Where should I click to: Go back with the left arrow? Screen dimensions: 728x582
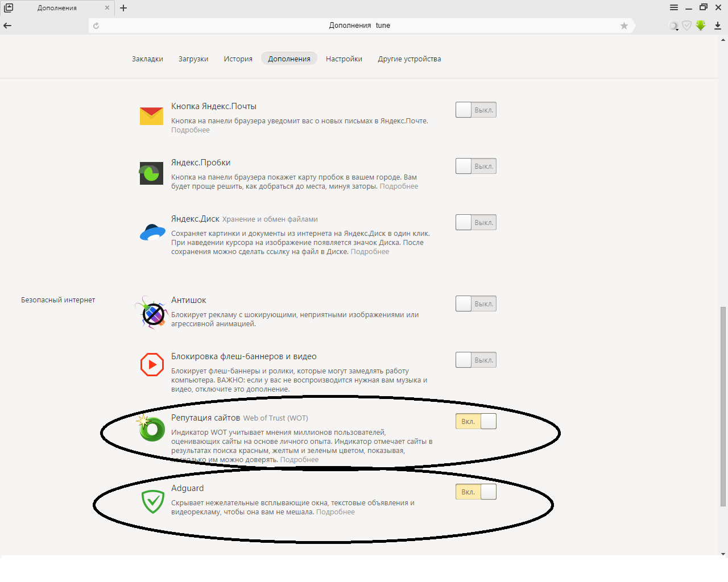(x=7, y=26)
